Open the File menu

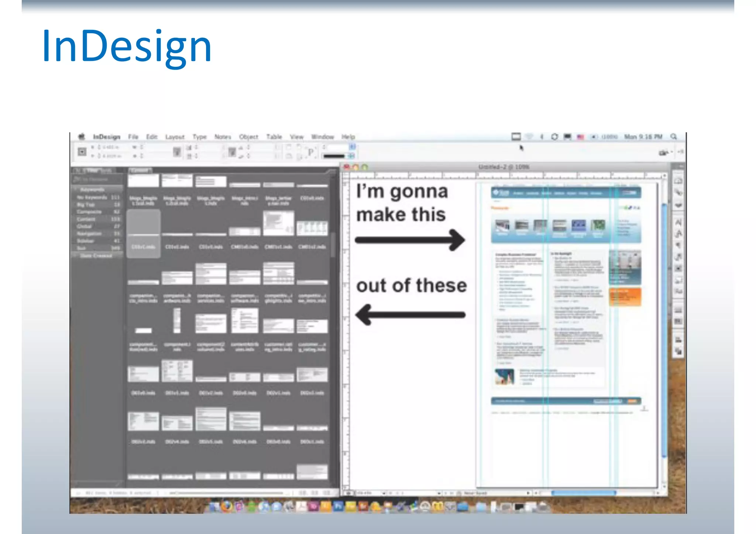[133, 137]
